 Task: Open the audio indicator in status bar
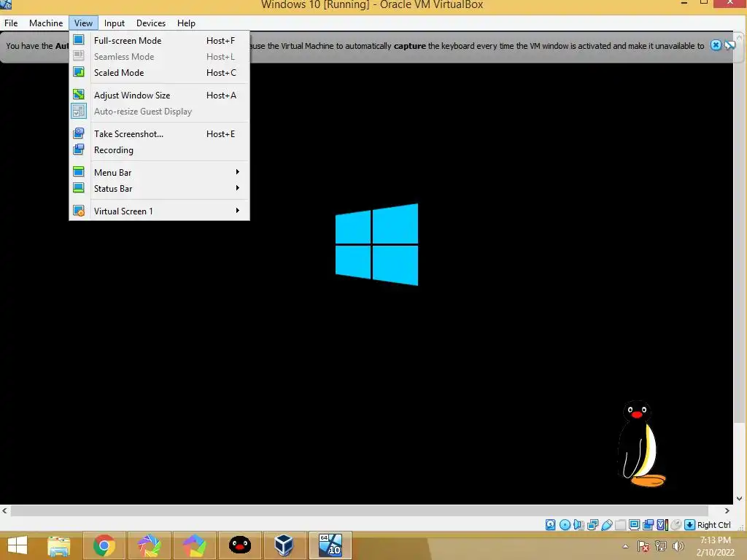(578, 525)
